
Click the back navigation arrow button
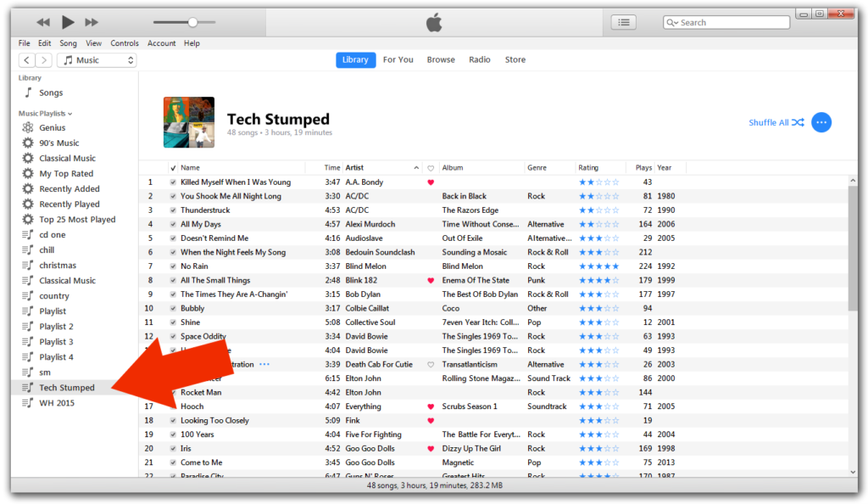26,59
